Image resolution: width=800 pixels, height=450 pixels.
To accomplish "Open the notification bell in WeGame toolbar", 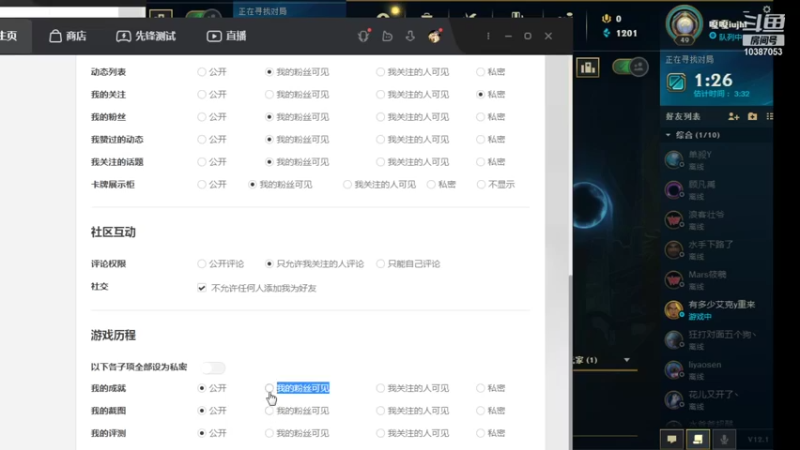I will coord(363,36).
